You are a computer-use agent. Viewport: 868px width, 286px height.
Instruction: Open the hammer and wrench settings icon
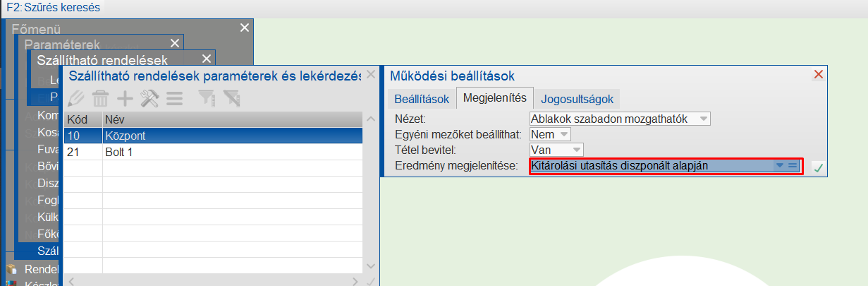click(149, 98)
